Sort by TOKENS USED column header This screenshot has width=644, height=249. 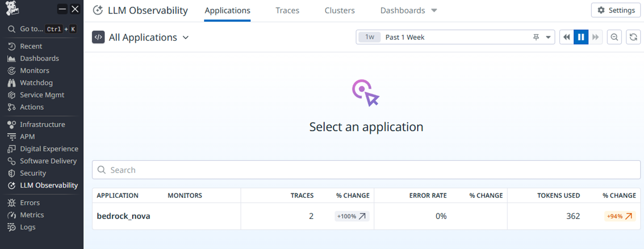point(558,196)
